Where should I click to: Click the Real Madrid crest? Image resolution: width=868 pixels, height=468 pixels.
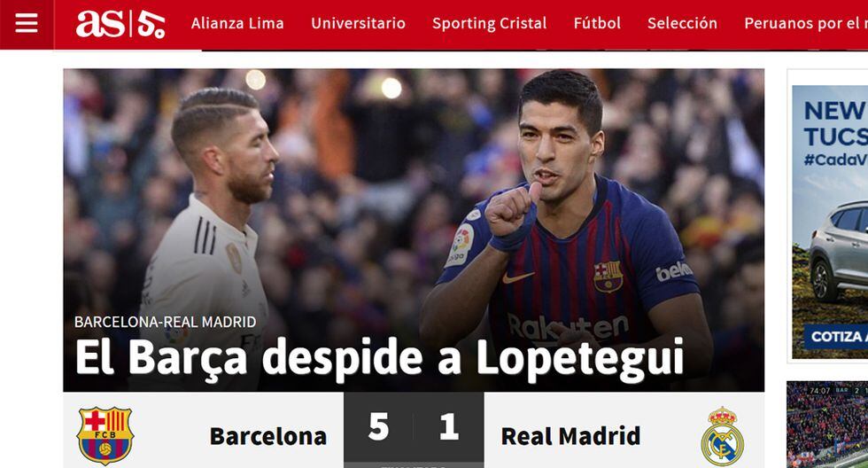tap(722, 436)
